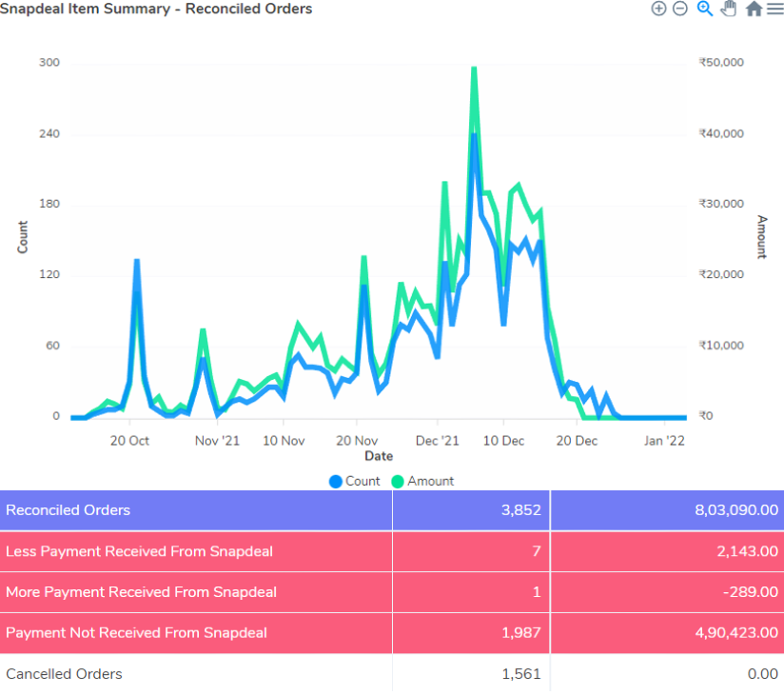Click the ₹50,000 right axis label
The height and width of the screenshot is (696, 784).
[x=721, y=63]
